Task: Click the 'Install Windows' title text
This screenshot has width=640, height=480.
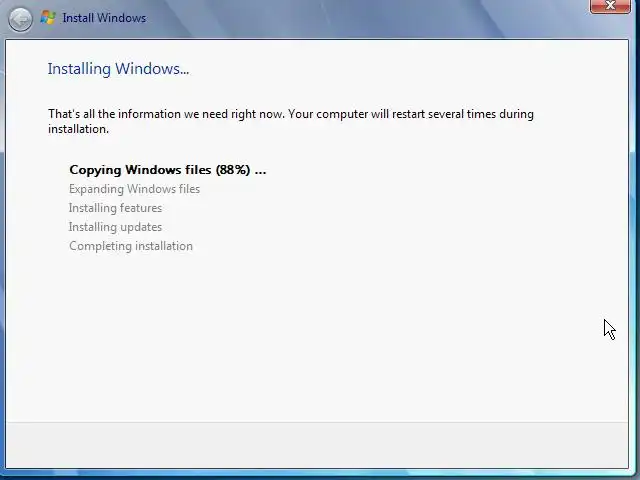Action: 104,18
